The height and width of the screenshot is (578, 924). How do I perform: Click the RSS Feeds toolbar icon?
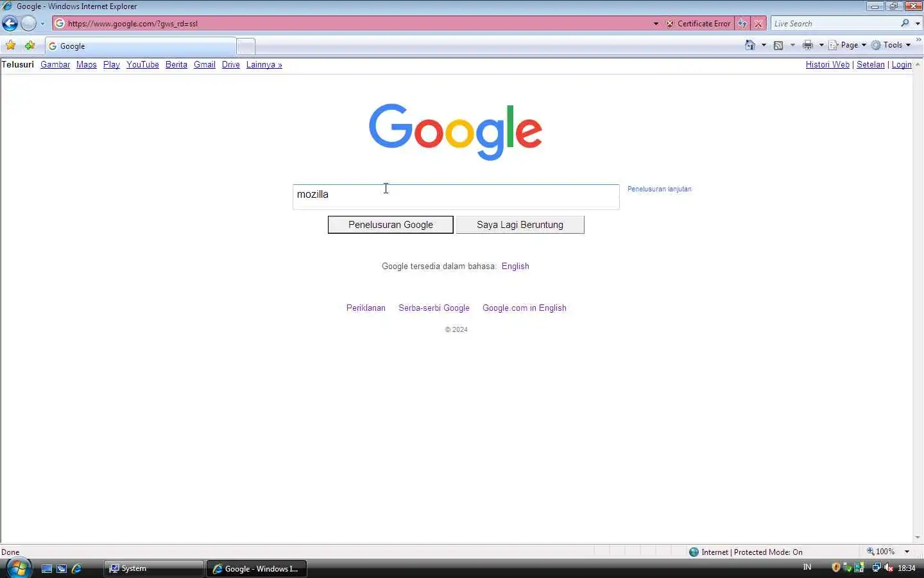coord(778,45)
